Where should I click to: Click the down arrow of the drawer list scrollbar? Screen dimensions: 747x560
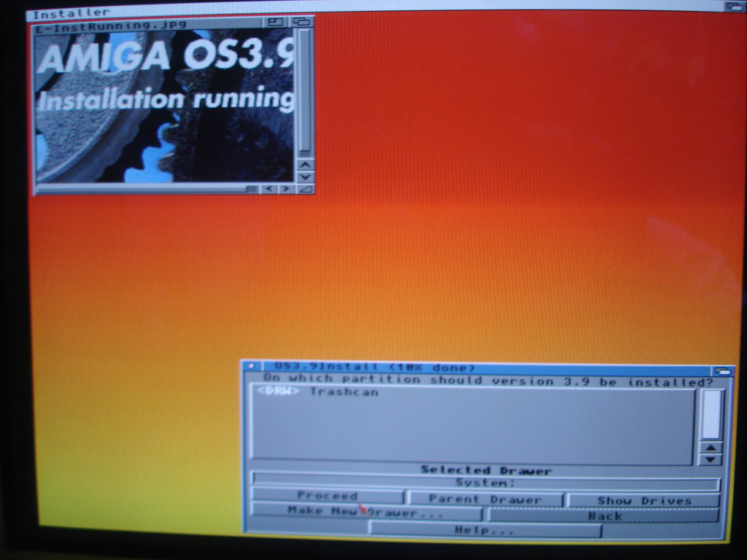711,460
